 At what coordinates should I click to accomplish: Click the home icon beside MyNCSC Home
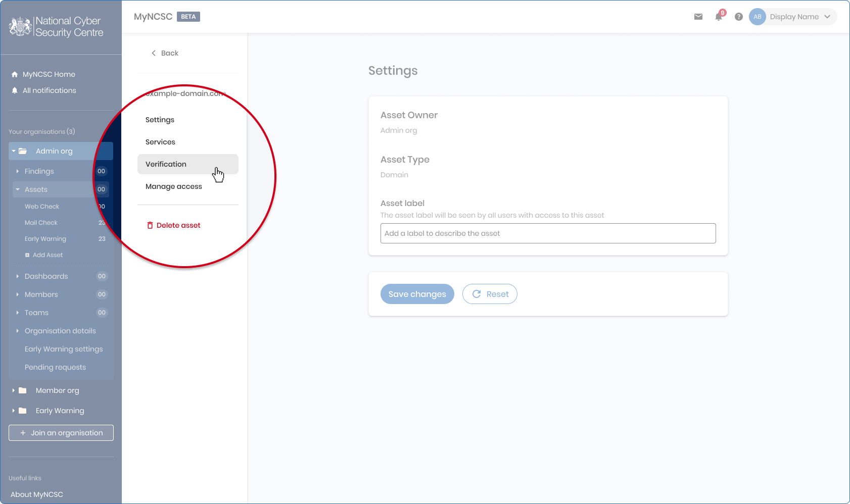click(x=15, y=74)
